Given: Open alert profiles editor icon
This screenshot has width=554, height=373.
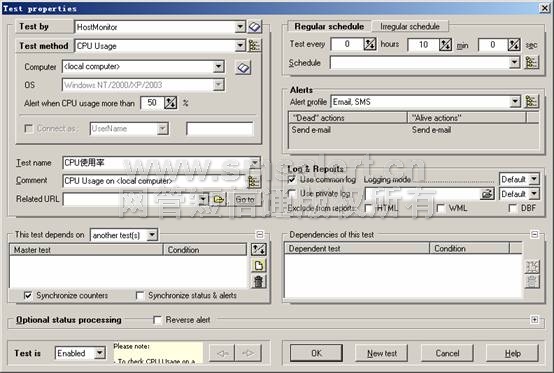Looking at the screenshot, I should 531,102.
